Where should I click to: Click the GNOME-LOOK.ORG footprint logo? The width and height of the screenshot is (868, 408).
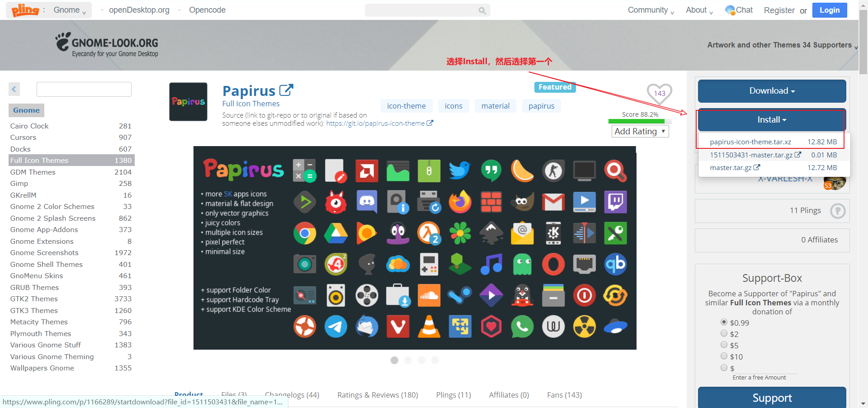tap(107, 44)
